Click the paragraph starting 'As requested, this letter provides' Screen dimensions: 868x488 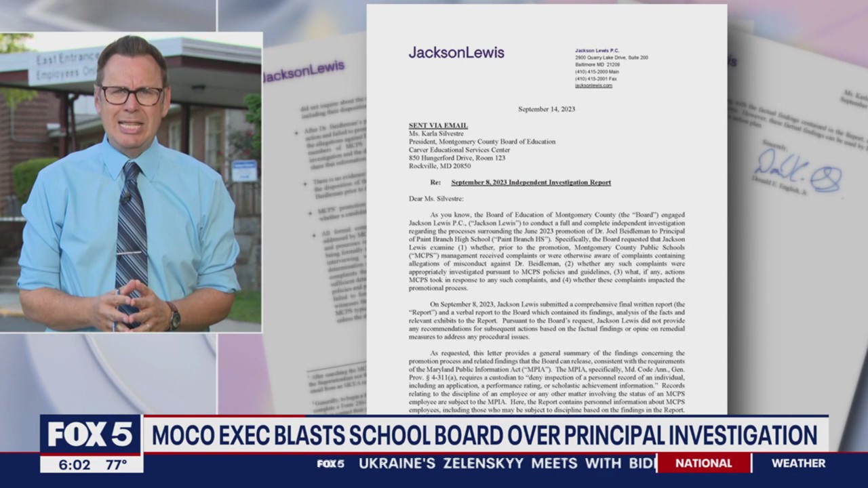547,382
